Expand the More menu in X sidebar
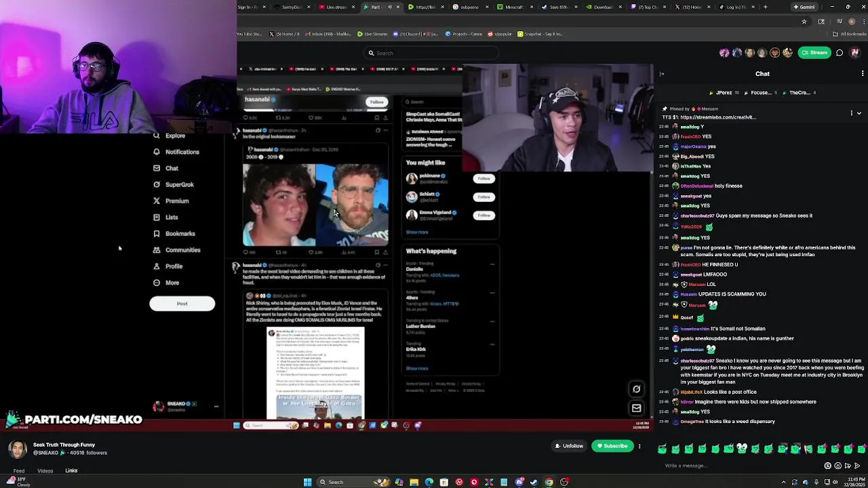This screenshot has width=868, height=488. (x=166, y=282)
